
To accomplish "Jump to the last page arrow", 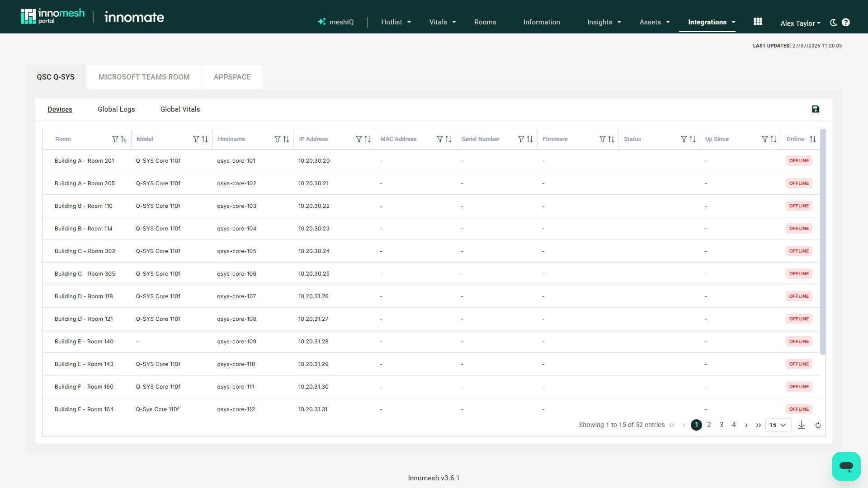I will coord(759,425).
